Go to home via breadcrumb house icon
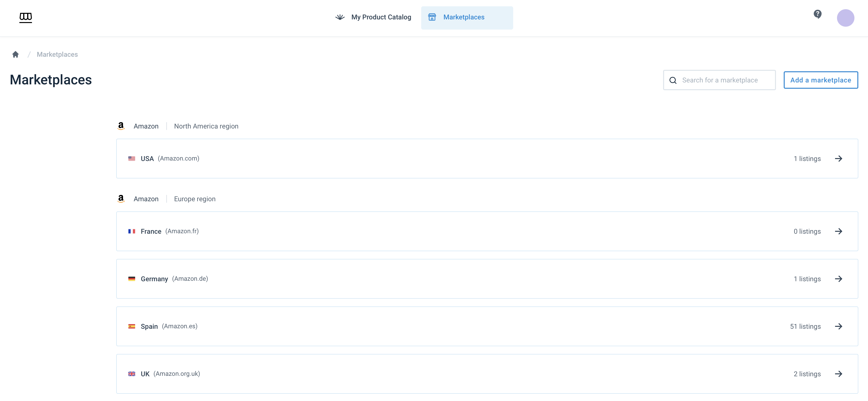The height and width of the screenshot is (401, 868). tap(15, 54)
